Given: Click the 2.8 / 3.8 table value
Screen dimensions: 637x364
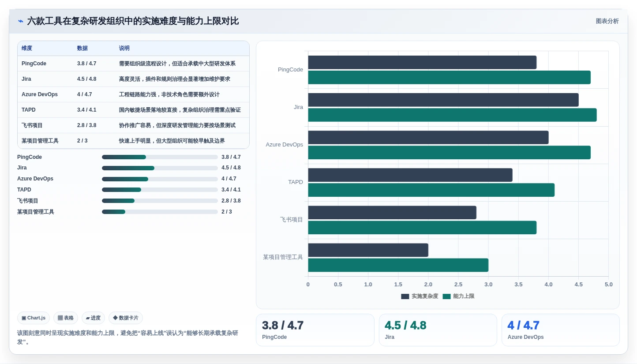Looking at the screenshot, I should [87, 125].
